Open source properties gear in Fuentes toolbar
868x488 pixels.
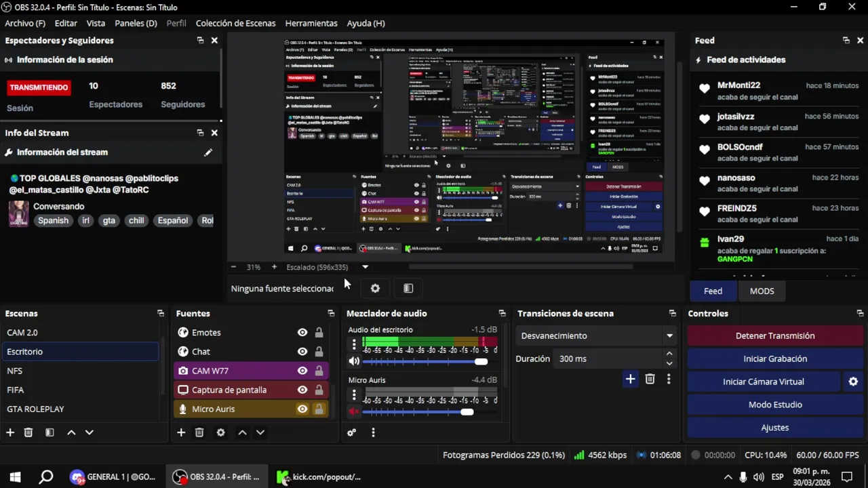pyautogui.click(x=220, y=432)
